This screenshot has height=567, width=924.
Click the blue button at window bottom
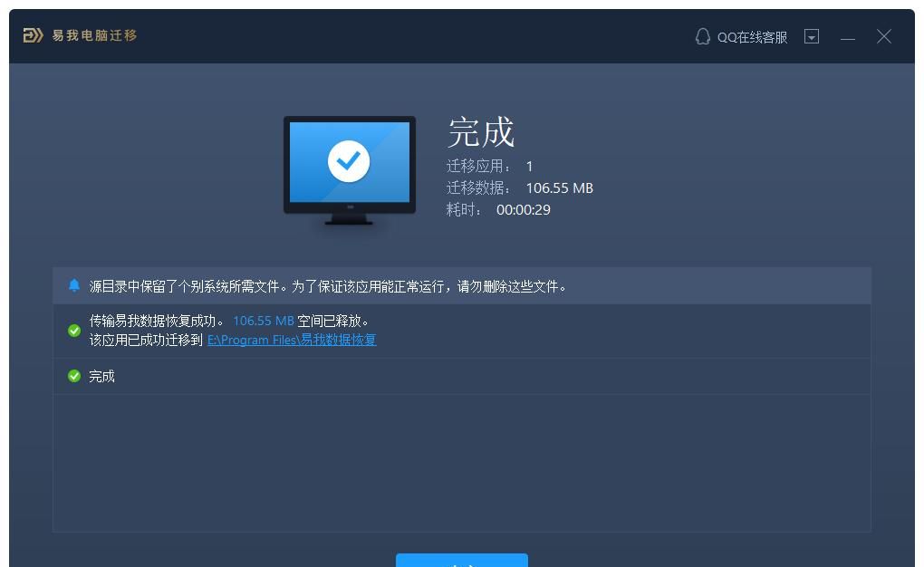coord(461,560)
